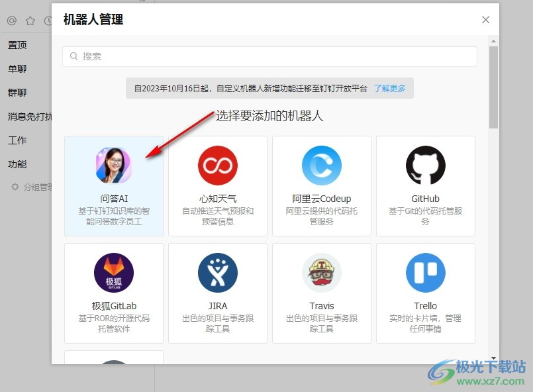
Task: Open the 消息免打扰 group
Action: coord(30,117)
